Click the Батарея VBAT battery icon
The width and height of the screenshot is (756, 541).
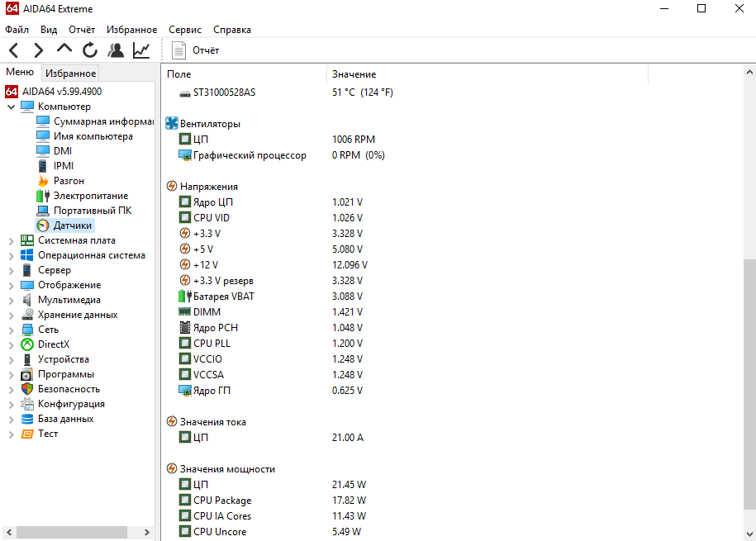point(184,296)
